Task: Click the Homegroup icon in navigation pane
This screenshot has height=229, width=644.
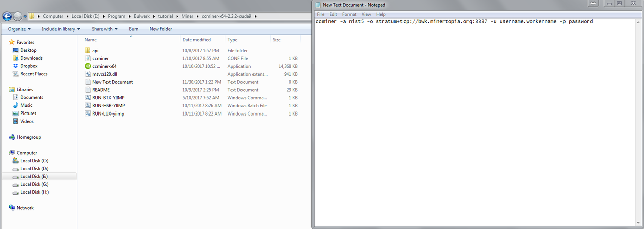Action: 12,137
